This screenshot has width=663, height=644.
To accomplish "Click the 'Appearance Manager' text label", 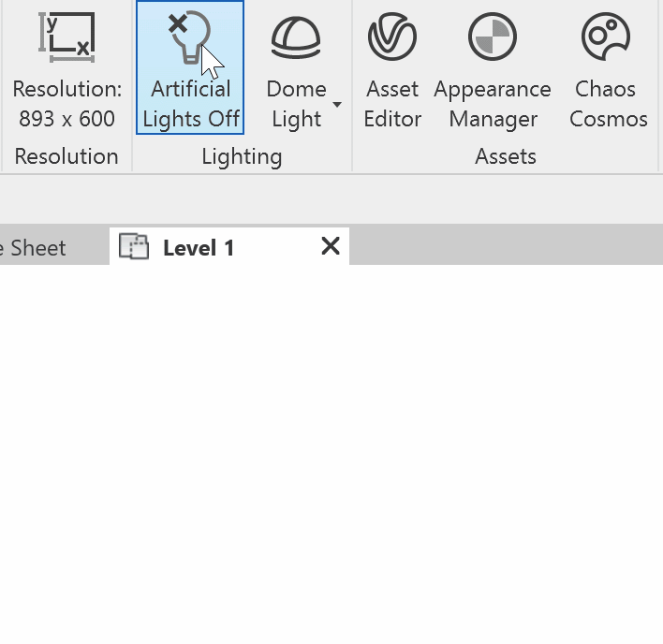I will (493, 104).
